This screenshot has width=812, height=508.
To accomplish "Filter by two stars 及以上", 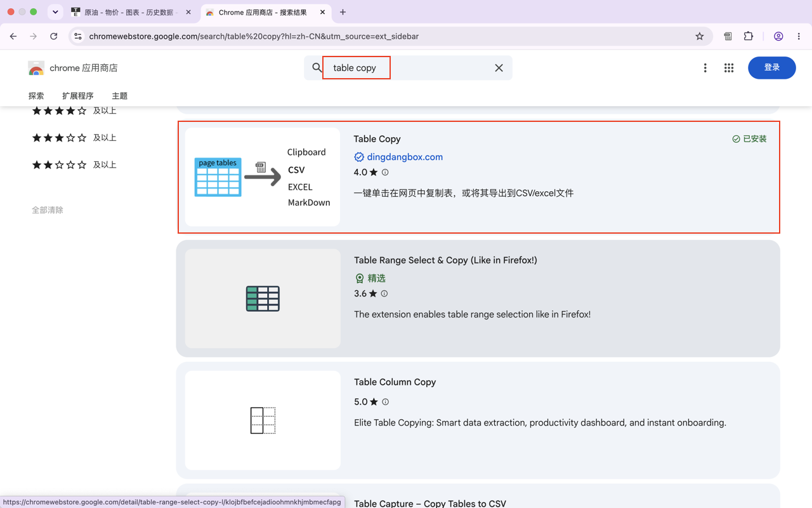I will tap(74, 165).
